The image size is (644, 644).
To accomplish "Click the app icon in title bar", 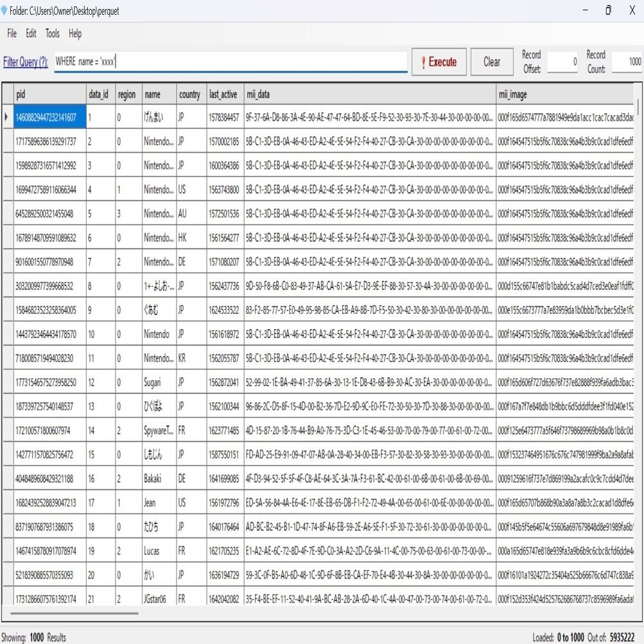I will 4,10.
